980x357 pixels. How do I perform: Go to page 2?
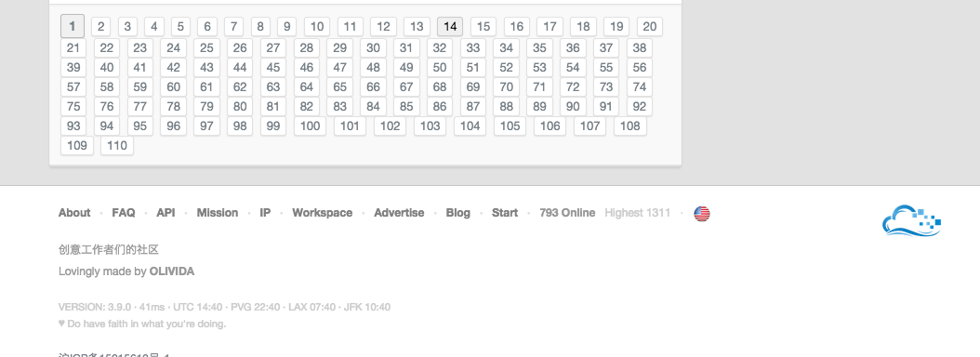tap(100, 27)
